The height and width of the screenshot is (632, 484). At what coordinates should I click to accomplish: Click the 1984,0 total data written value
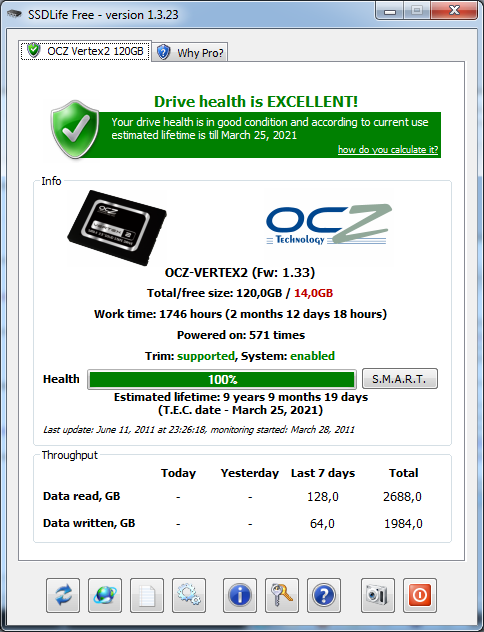tap(403, 524)
